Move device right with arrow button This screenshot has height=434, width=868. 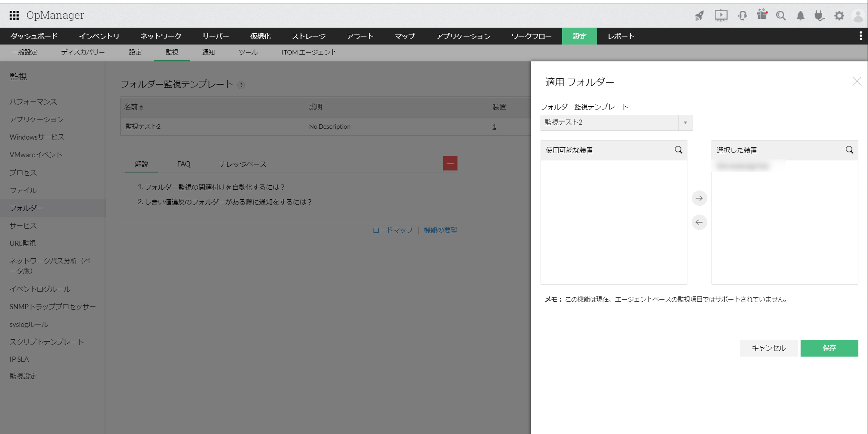pyautogui.click(x=699, y=198)
